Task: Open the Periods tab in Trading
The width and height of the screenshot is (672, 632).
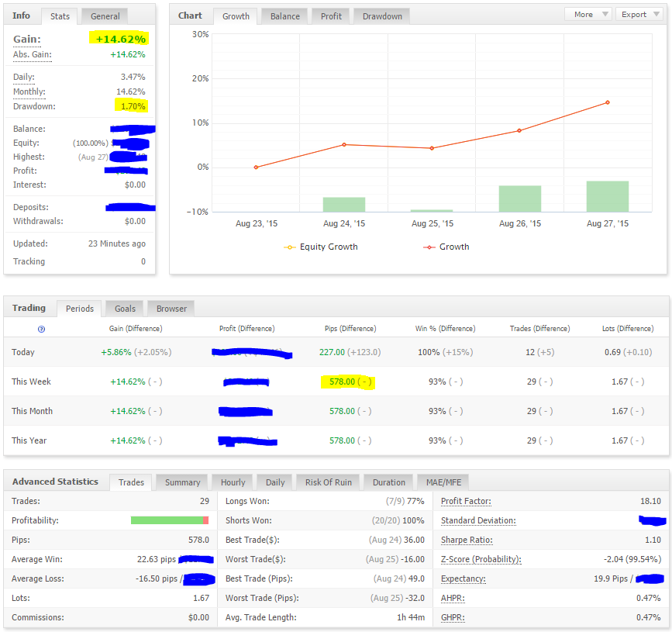Action: click(x=79, y=309)
